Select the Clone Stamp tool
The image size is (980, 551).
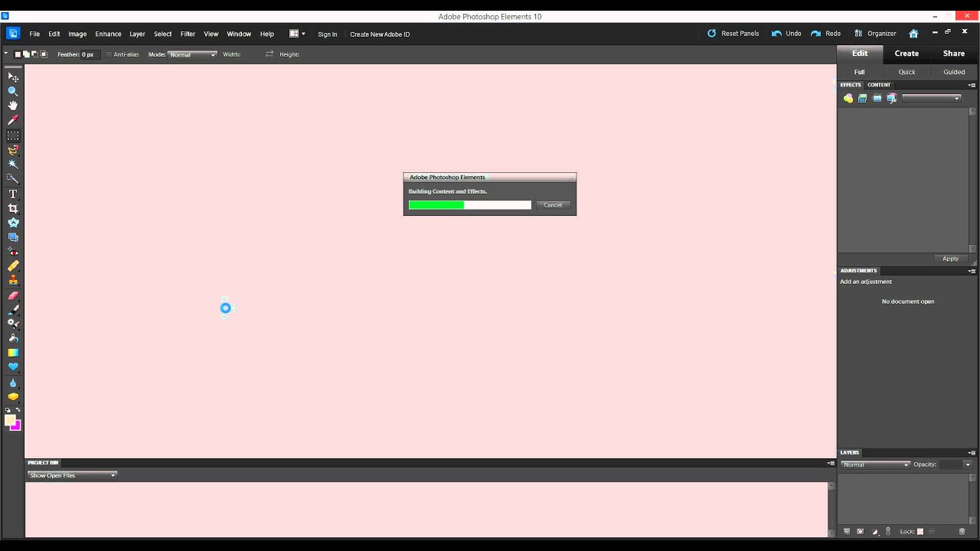[x=13, y=281]
